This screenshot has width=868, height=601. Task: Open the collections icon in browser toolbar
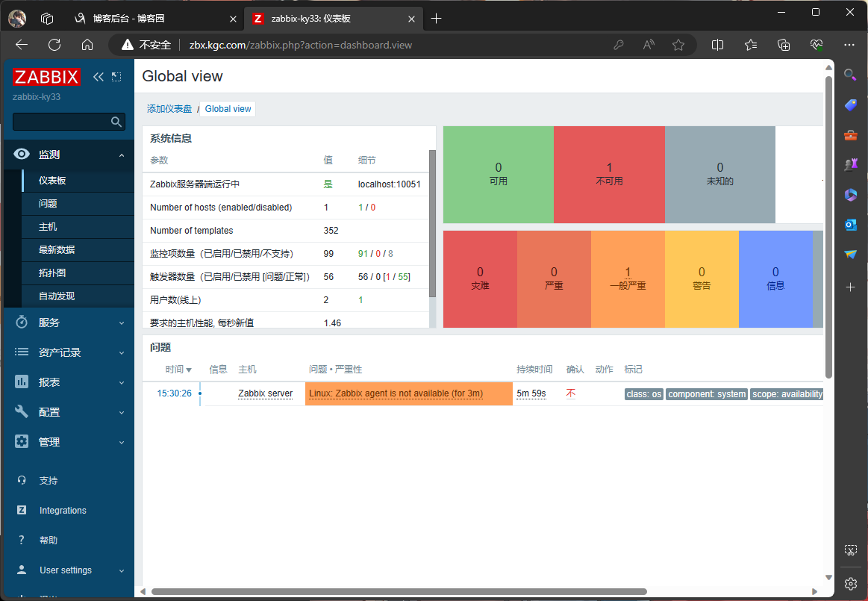point(784,45)
